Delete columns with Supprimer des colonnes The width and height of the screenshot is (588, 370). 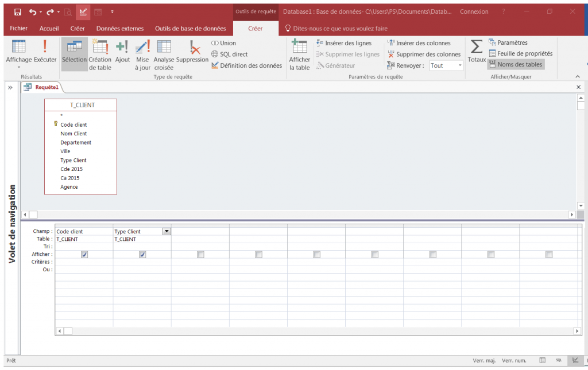click(x=424, y=54)
